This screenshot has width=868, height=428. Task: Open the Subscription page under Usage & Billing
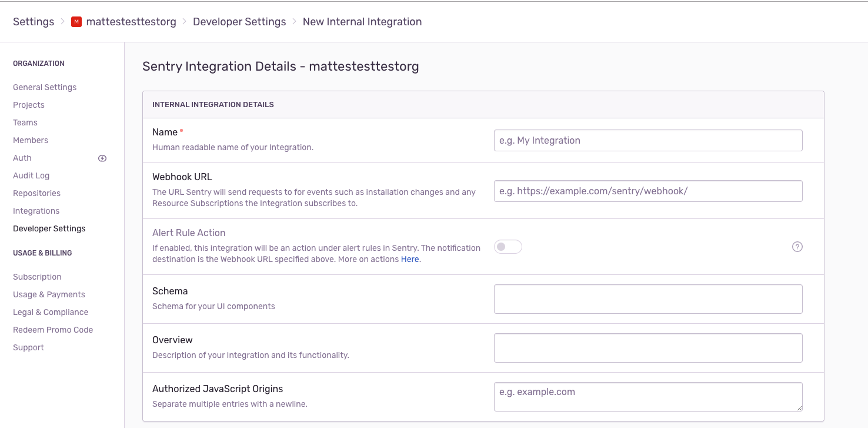[x=37, y=276]
